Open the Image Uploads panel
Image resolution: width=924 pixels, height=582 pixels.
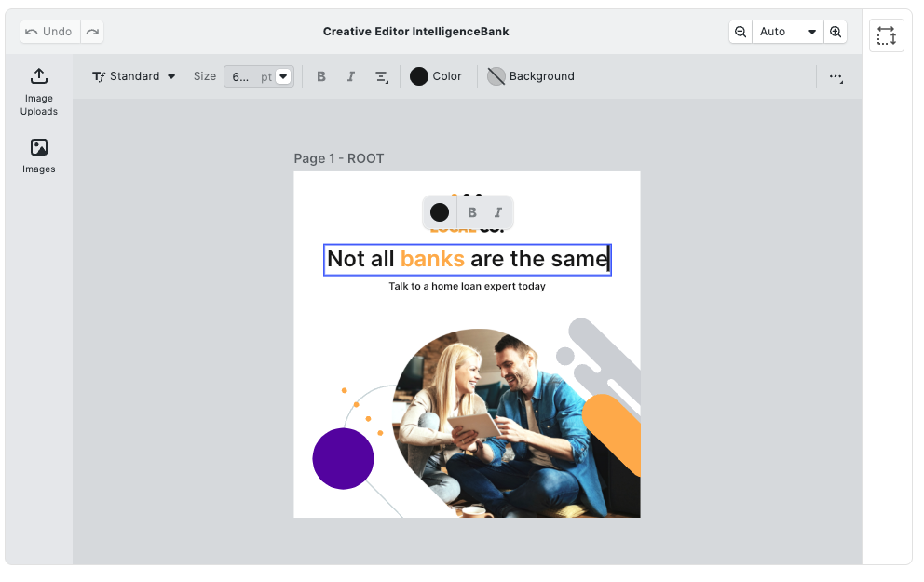(39, 92)
